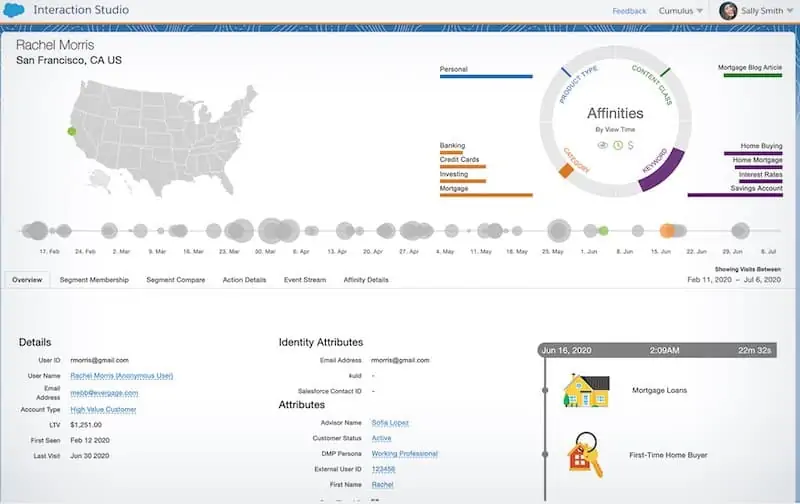
Task: Click the Feedback link
Action: tap(629, 11)
